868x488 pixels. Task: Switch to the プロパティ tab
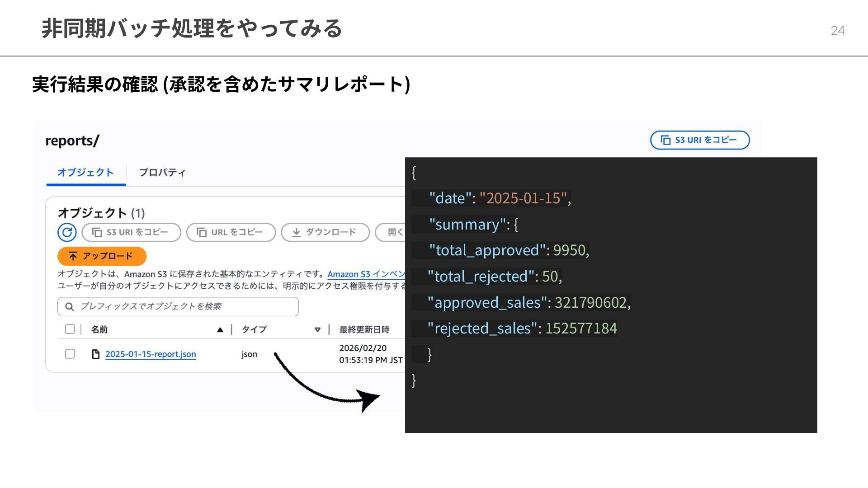pyautogui.click(x=162, y=173)
